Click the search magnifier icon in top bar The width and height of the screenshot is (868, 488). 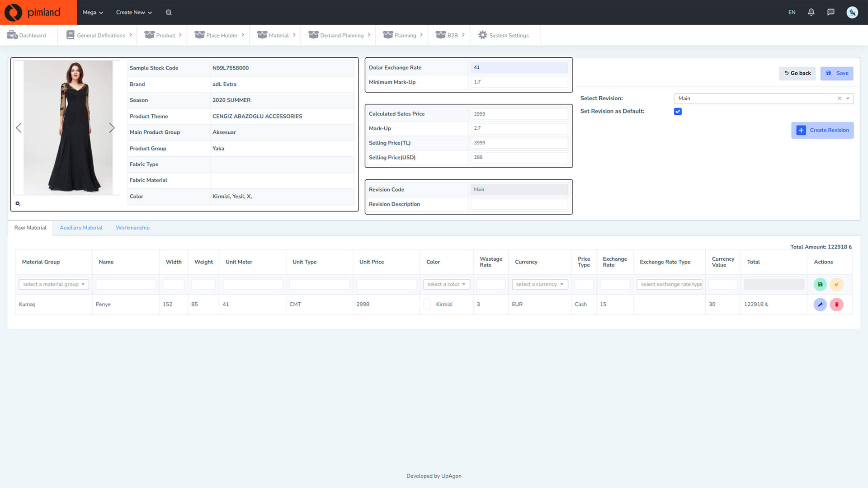click(x=169, y=12)
